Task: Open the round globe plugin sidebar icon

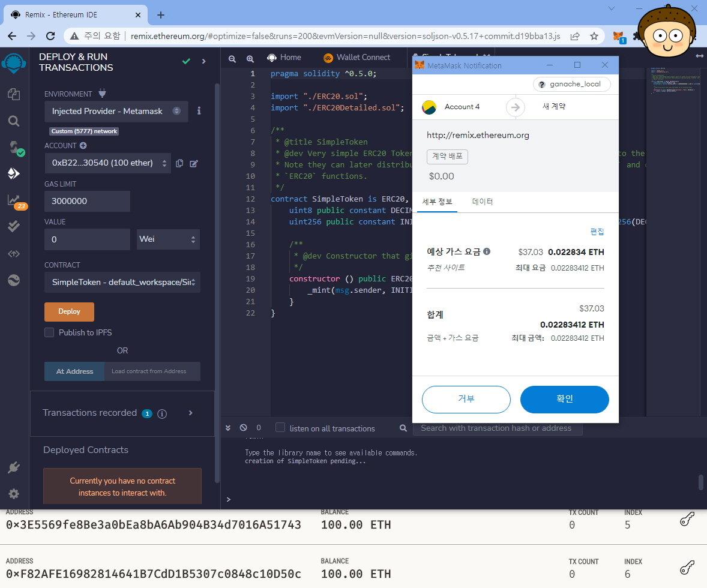Action: (14, 280)
